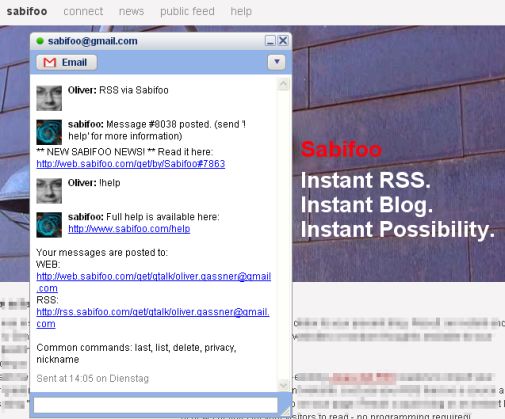Click 'Sent at 14:05 on Dienstag' timestamp
This screenshot has width=505, height=419.
[x=92, y=378]
